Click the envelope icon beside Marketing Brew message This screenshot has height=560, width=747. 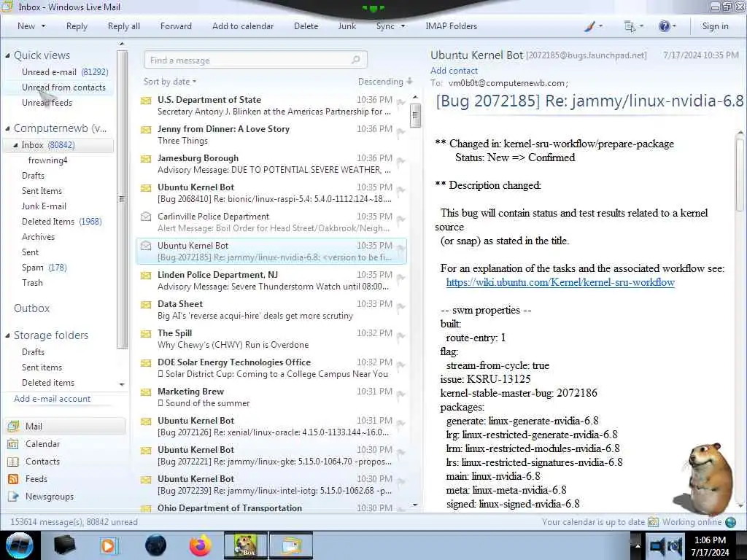click(x=146, y=392)
